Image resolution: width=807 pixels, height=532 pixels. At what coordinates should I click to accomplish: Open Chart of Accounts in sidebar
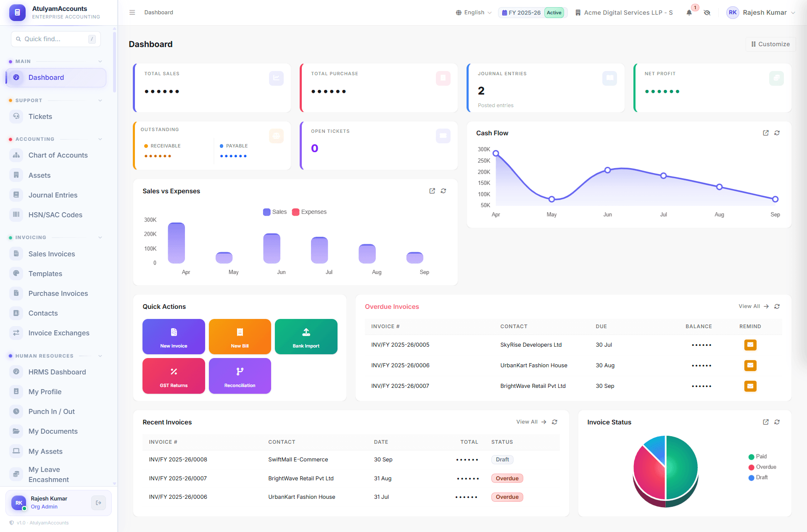tap(56, 155)
